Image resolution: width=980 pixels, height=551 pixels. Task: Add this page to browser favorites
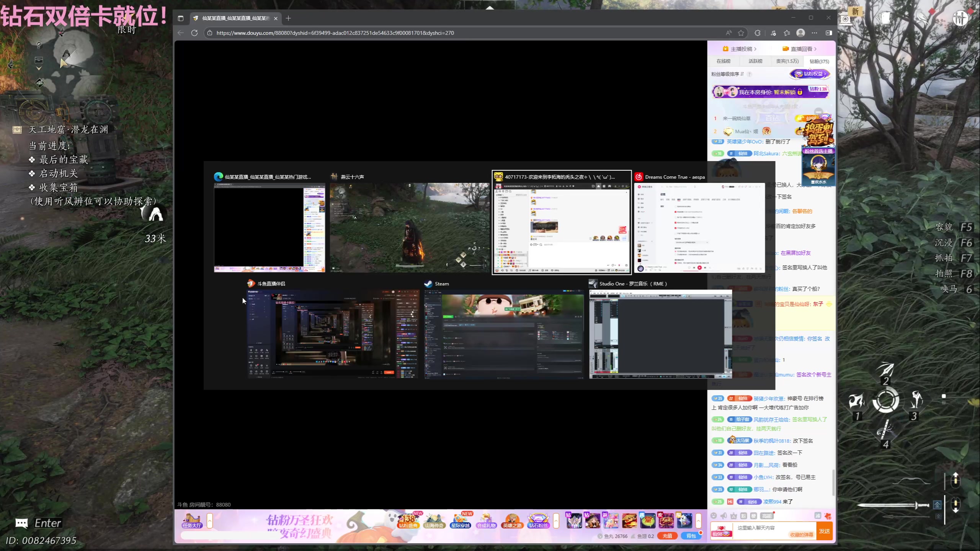(x=741, y=33)
